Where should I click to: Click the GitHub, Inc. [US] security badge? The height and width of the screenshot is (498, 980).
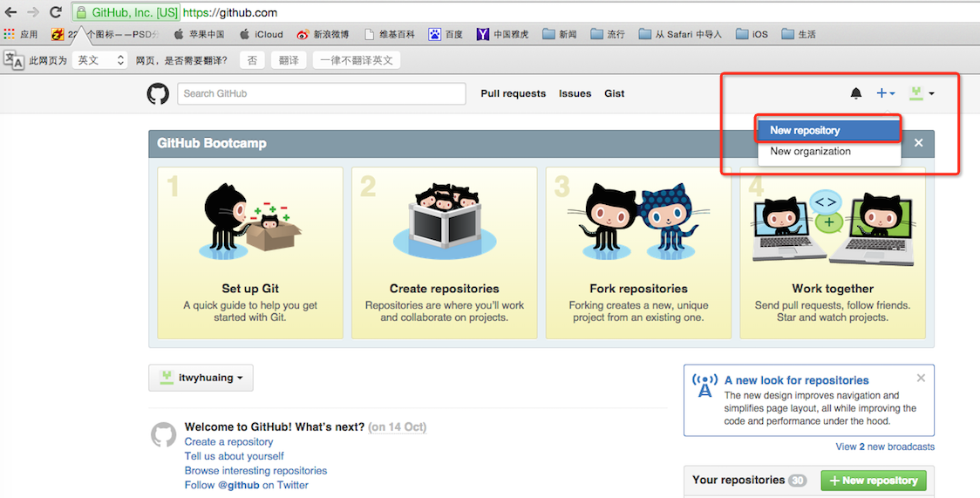127,12
